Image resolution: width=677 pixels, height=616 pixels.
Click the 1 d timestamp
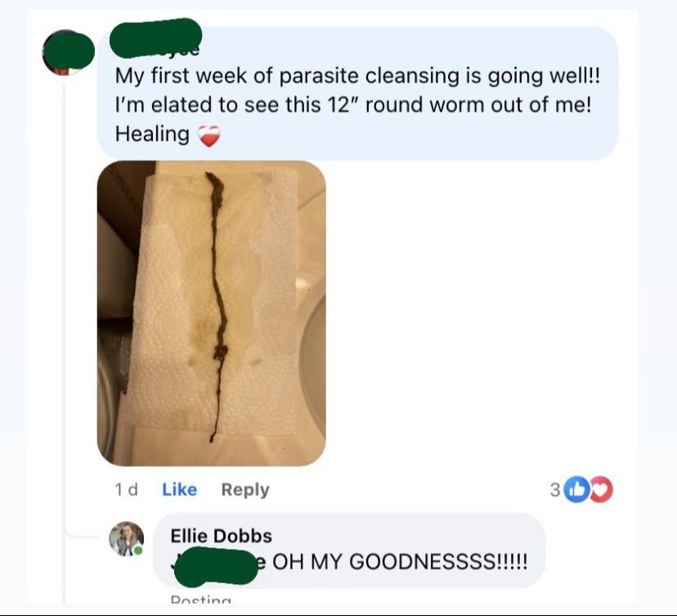[126, 490]
